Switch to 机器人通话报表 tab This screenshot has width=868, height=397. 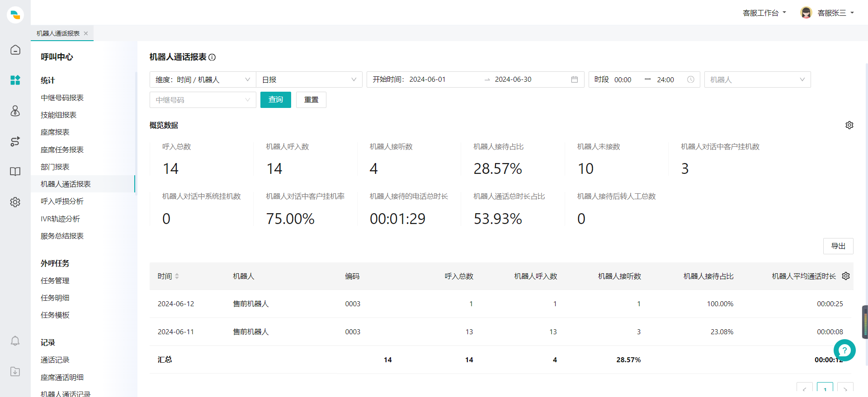58,33
